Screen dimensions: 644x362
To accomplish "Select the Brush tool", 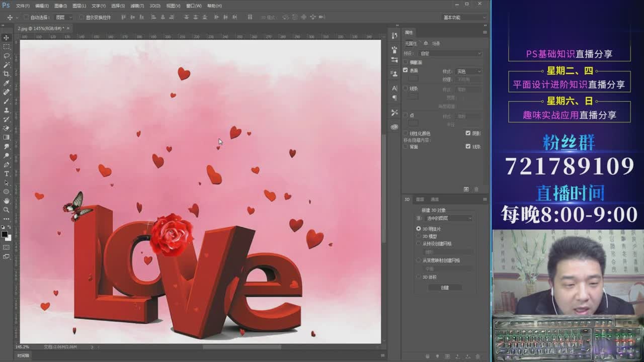I will (7, 101).
